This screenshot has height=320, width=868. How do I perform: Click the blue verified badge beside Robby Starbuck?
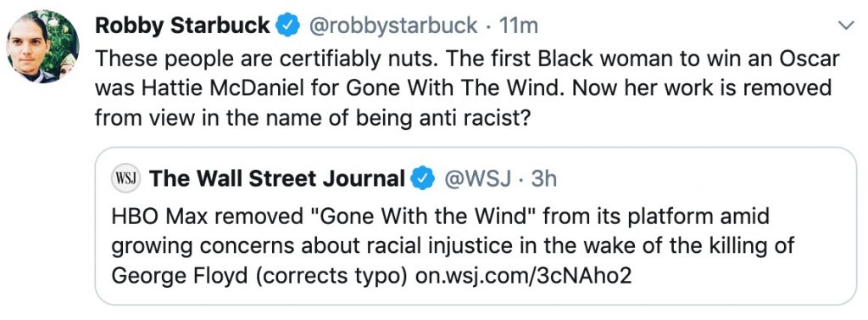coord(288,26)
